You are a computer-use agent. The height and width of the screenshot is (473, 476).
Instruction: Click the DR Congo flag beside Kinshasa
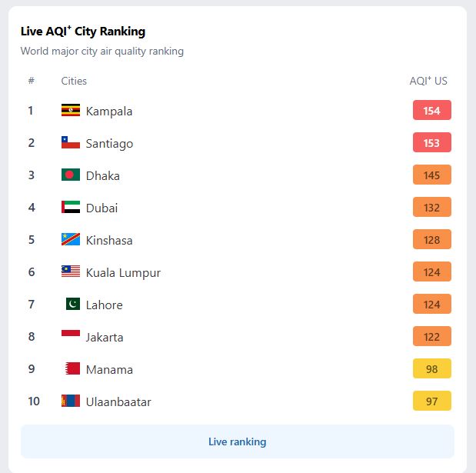point(71,239)
